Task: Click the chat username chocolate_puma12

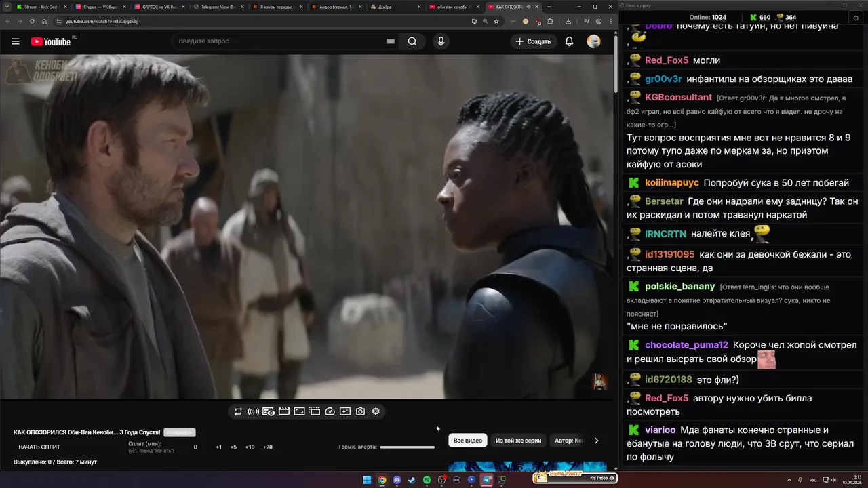Action: pyautogui.click(x=686, y=345)
